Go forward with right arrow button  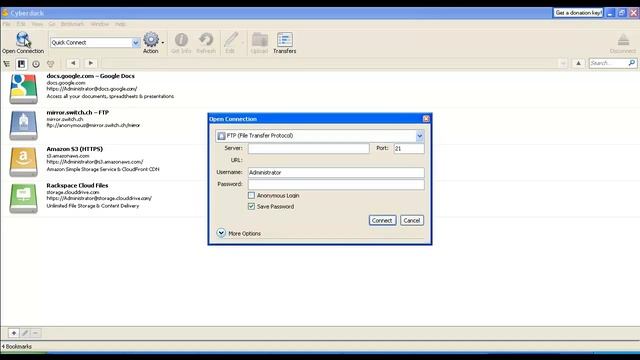coord(91,63)
